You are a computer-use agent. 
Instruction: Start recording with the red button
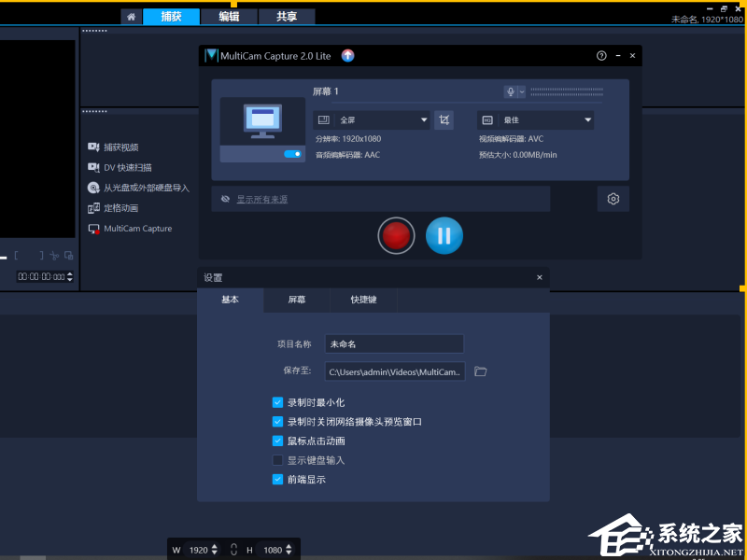click(396, 236)
